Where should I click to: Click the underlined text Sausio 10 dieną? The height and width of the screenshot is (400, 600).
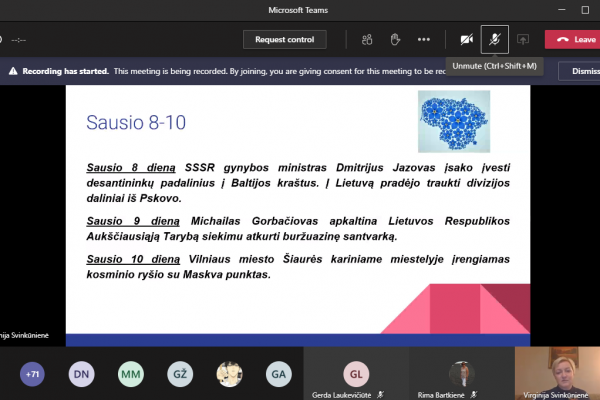(x=133, y=259)
